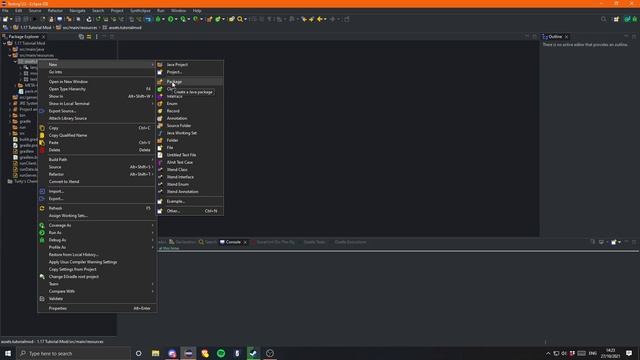The width and height of the screenshot is (640, 360).
Task: Choose Untitled Text File entry
Action: [x=190, y=155]
